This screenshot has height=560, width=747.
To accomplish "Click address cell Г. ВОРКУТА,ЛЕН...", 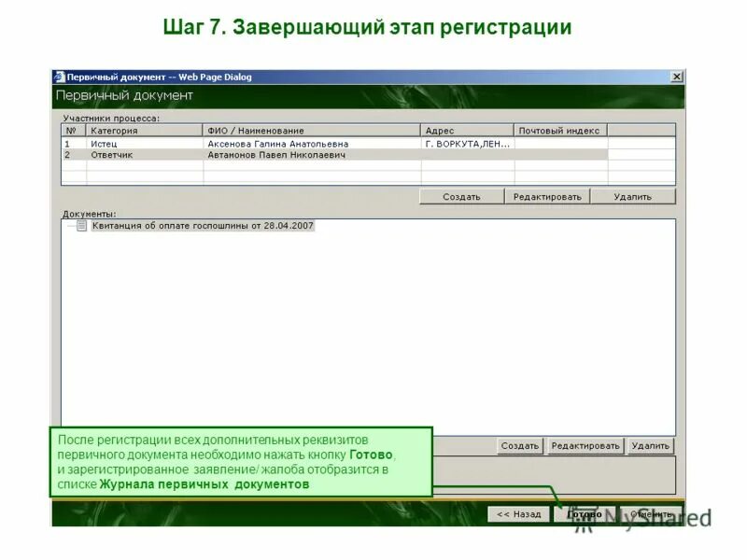I will click(467, 144).
